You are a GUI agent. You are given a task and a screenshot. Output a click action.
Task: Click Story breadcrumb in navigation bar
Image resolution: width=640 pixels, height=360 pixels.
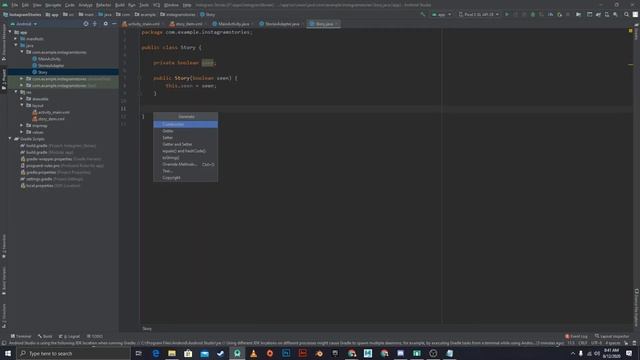pos(207,14)
